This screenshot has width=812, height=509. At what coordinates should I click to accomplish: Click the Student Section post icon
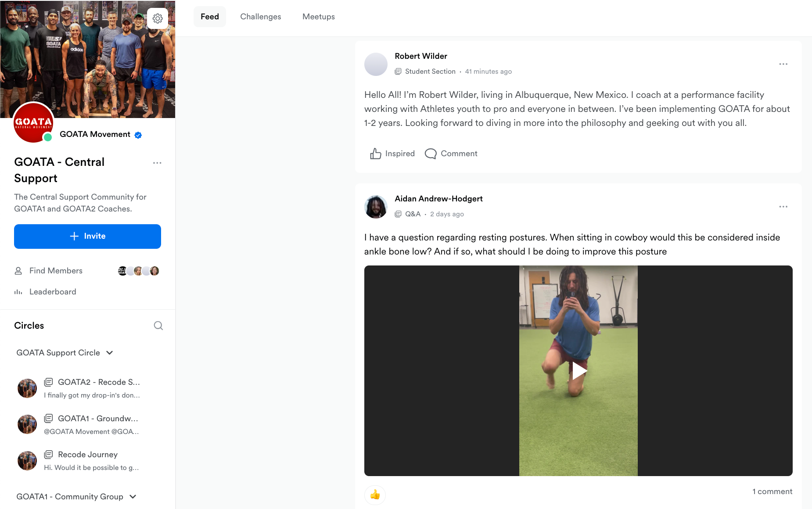(398, 72)
